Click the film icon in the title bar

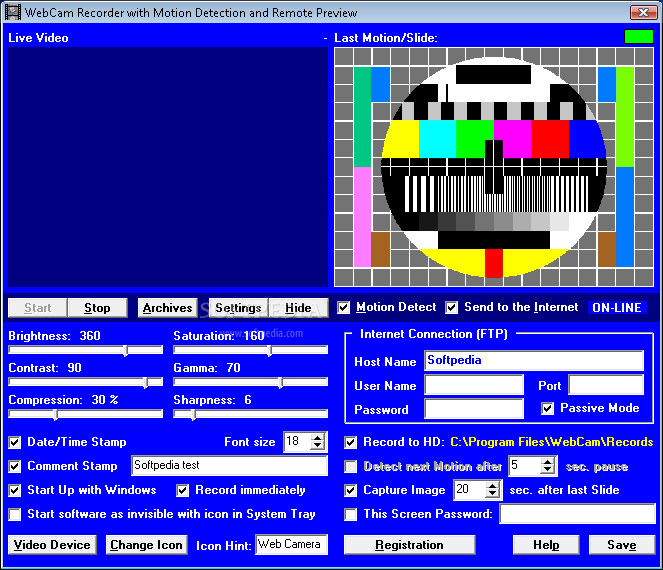coord(12,12)
